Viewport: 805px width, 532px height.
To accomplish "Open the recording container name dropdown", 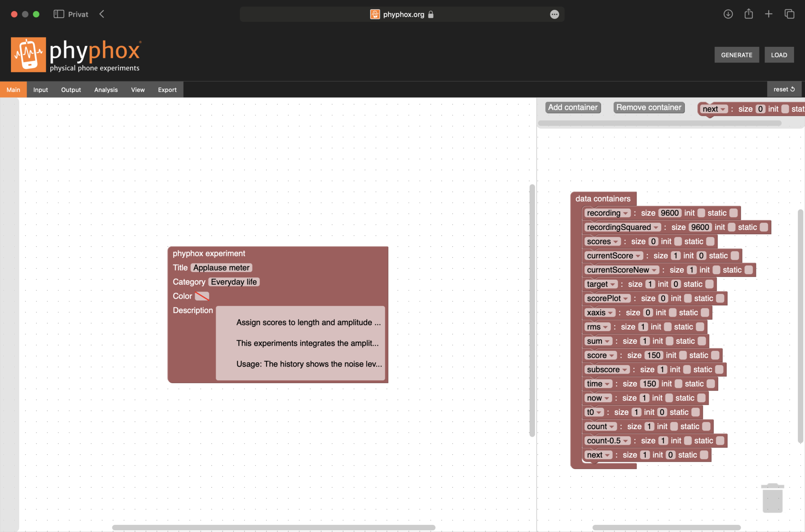I will click(x=626, y=213).
